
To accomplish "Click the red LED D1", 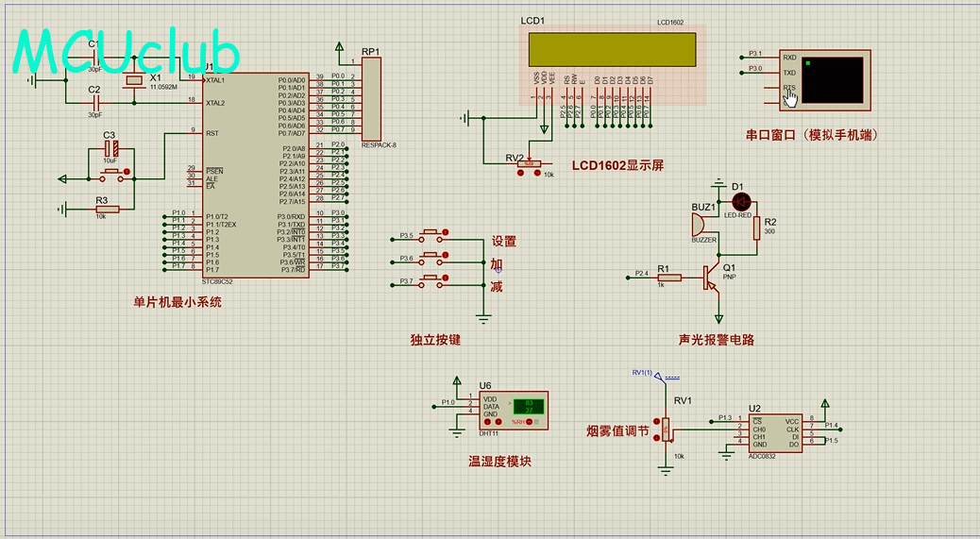I will 741,201.
